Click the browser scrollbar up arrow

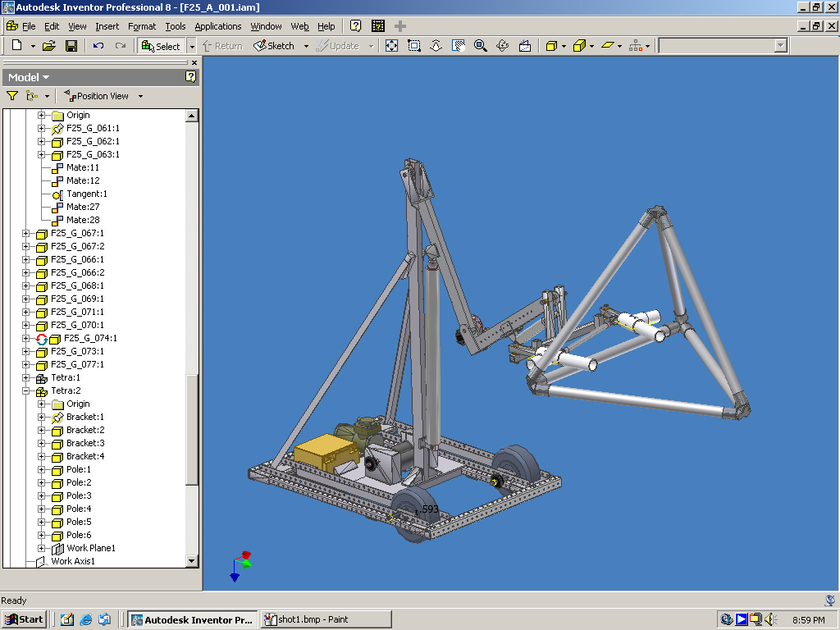point(192,115)
